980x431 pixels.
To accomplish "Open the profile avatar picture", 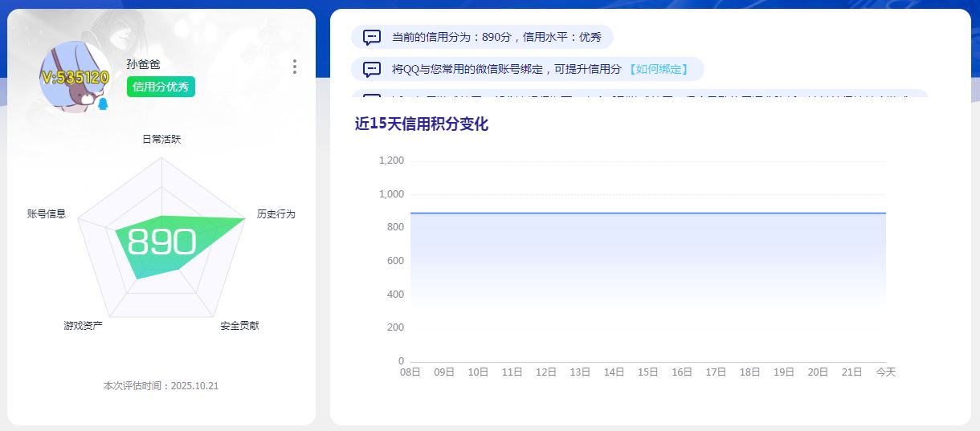I will click(x=75, y=76).
